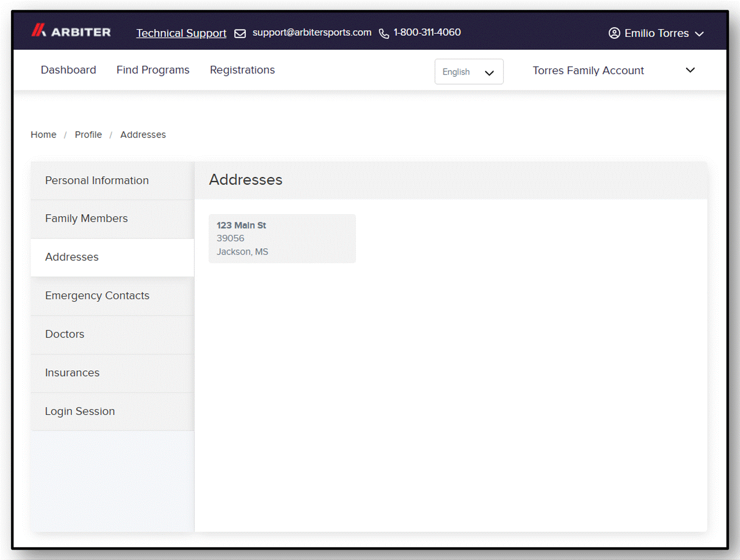Click the phone handset icon
Screen dimensions: 740x560
tap(384, 34)
